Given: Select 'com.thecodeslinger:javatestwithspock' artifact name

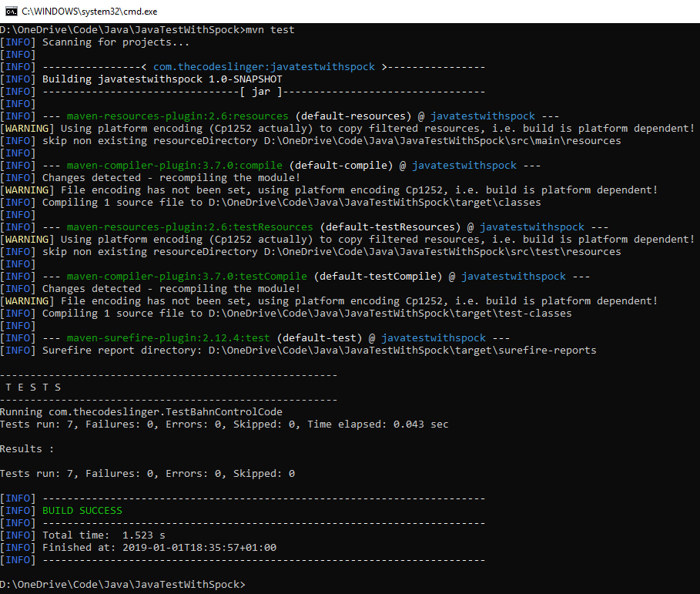Looking at the screenshot, I should click(x=264, y=67).
